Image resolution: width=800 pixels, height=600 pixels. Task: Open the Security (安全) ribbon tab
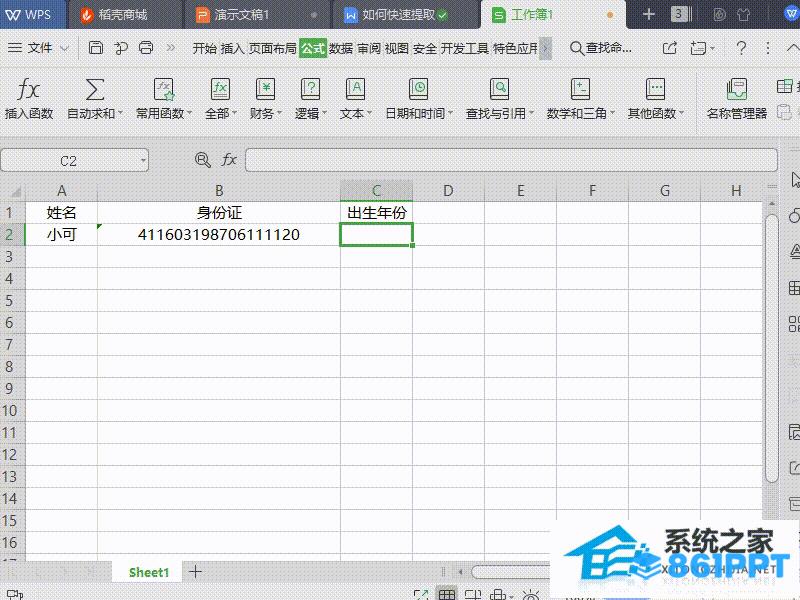[x=425, y=48]
